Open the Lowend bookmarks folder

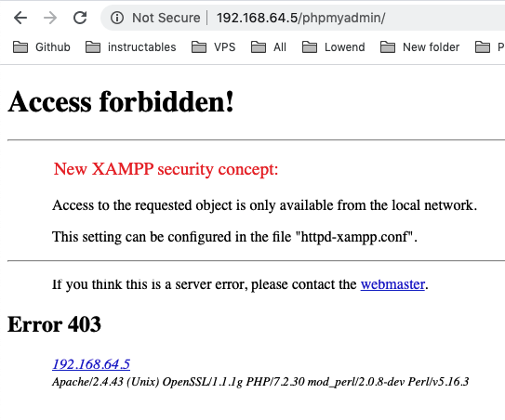333,47
